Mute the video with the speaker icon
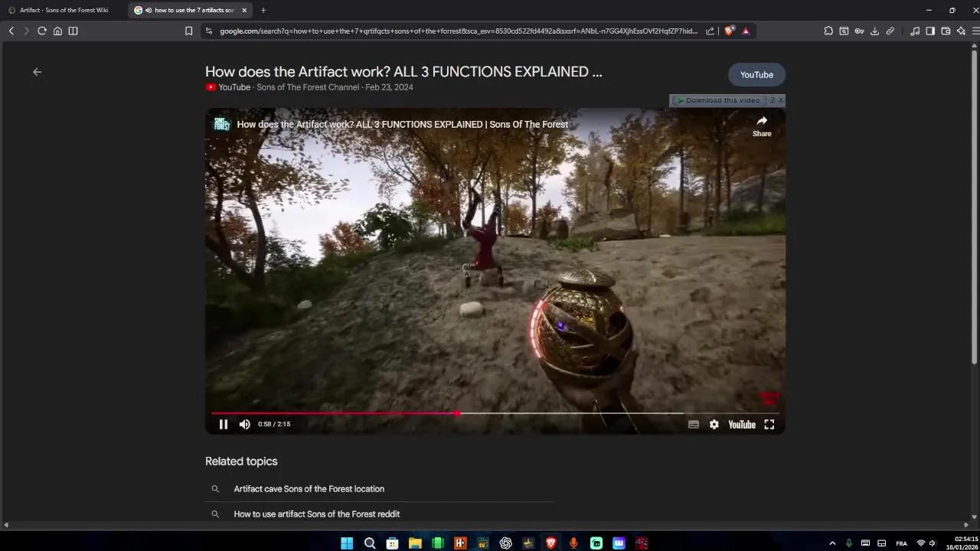This screenshot has width=980, height=551. pos(245,424)
